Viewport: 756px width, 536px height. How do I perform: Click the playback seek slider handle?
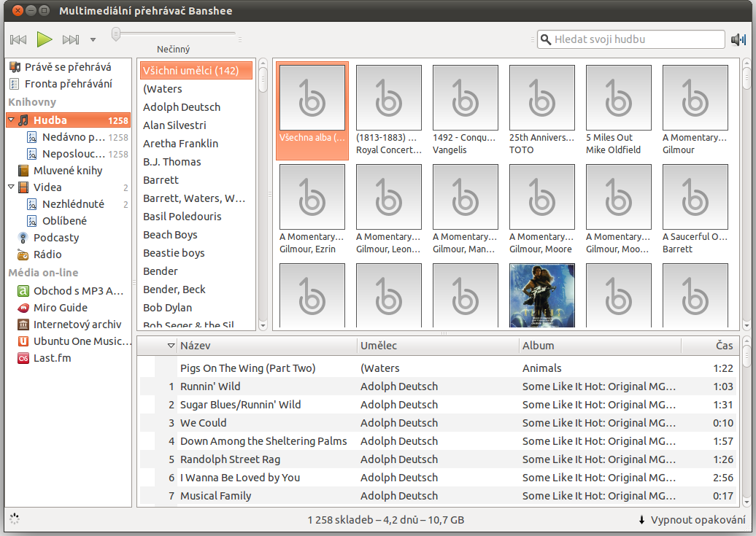116,34
